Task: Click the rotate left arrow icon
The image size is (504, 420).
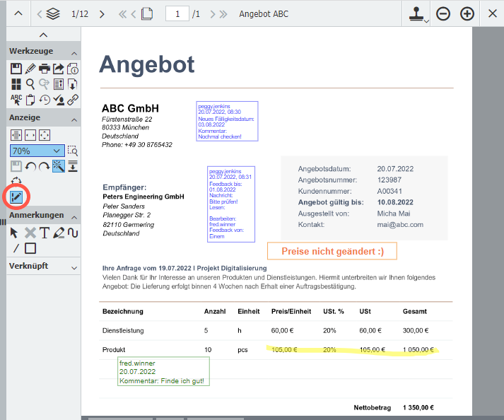Action: [30, 166]
